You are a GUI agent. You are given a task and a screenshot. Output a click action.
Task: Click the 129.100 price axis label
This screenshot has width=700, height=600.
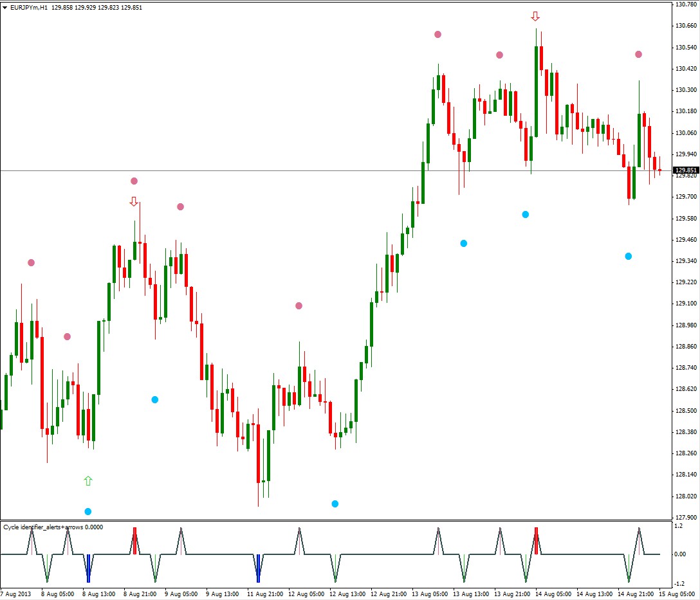coord(686,304)
